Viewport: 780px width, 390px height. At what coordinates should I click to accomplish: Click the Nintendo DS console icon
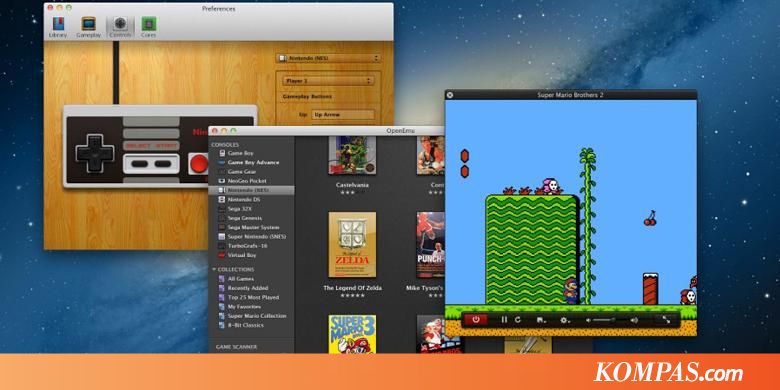(x=222, y=199)
